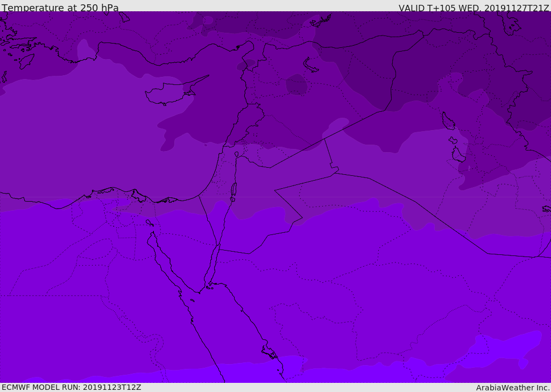
Task: Click the Sea of Galilee outline
Action: tap(236, 154)
